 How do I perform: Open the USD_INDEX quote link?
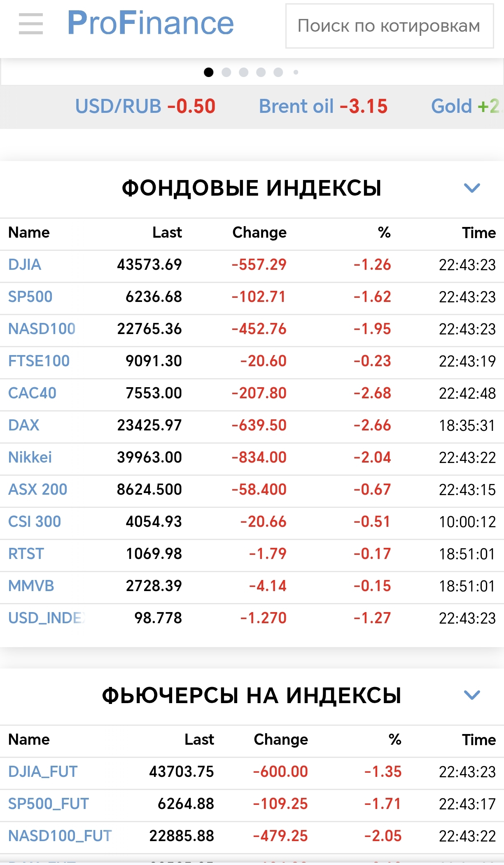point(47,618)
